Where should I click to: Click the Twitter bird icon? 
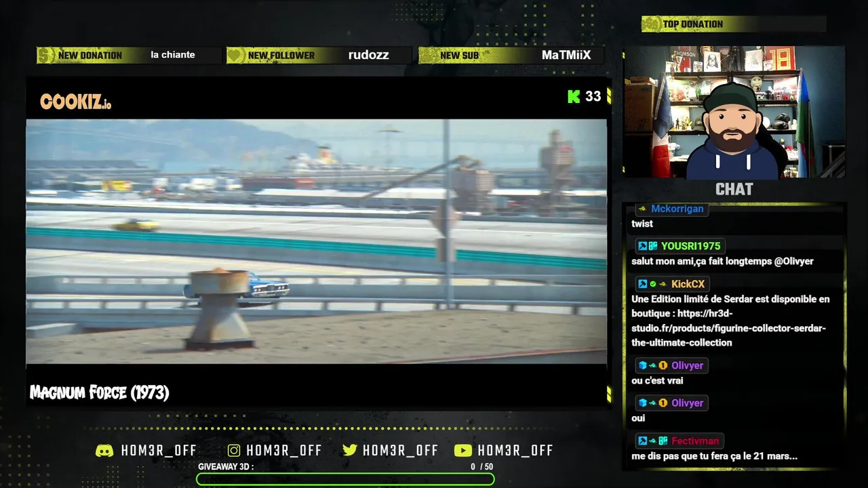[350, 451]
